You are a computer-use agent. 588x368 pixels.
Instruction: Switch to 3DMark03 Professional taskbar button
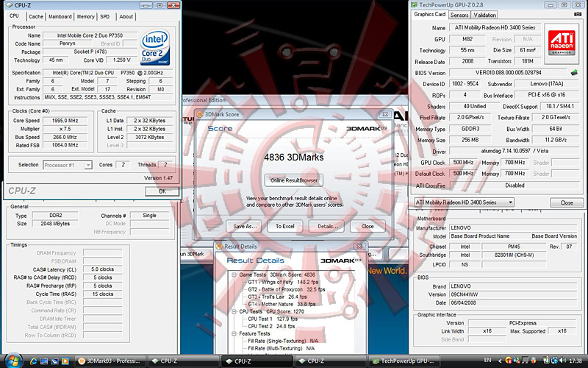pos(109,361)
